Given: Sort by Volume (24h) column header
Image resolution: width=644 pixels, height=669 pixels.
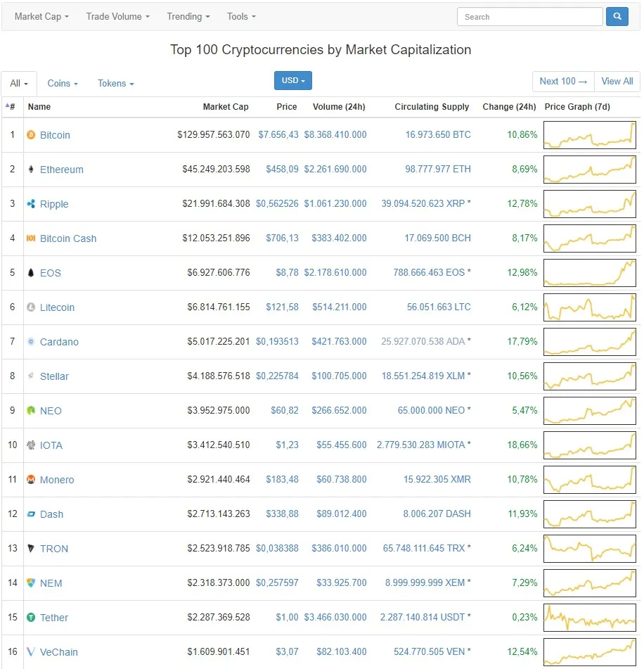Looking at the screenshot, I should (339, 107).
